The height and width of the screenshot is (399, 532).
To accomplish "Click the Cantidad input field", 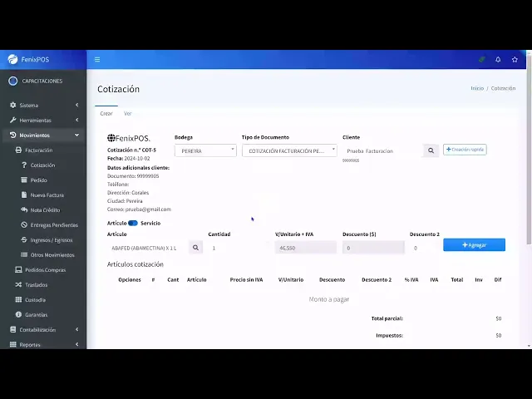I will coord(239,248).
